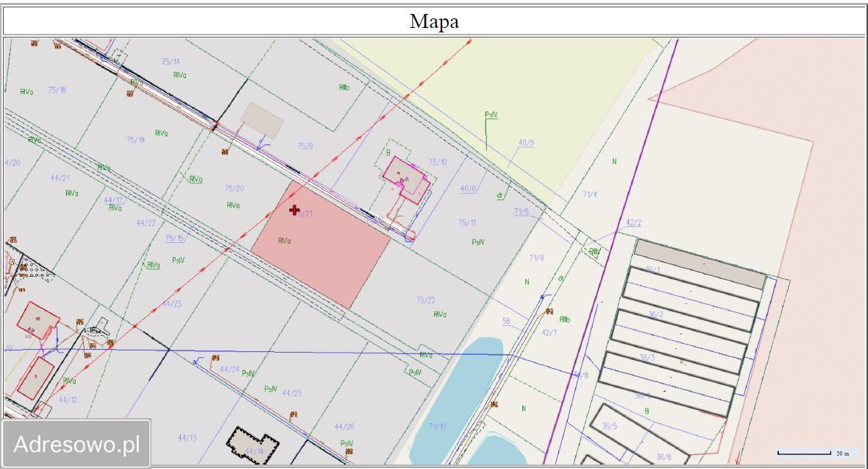The height and width of the screenshot is (469, 868).
Task: Click parcel label 44/12
Action: 68,399
